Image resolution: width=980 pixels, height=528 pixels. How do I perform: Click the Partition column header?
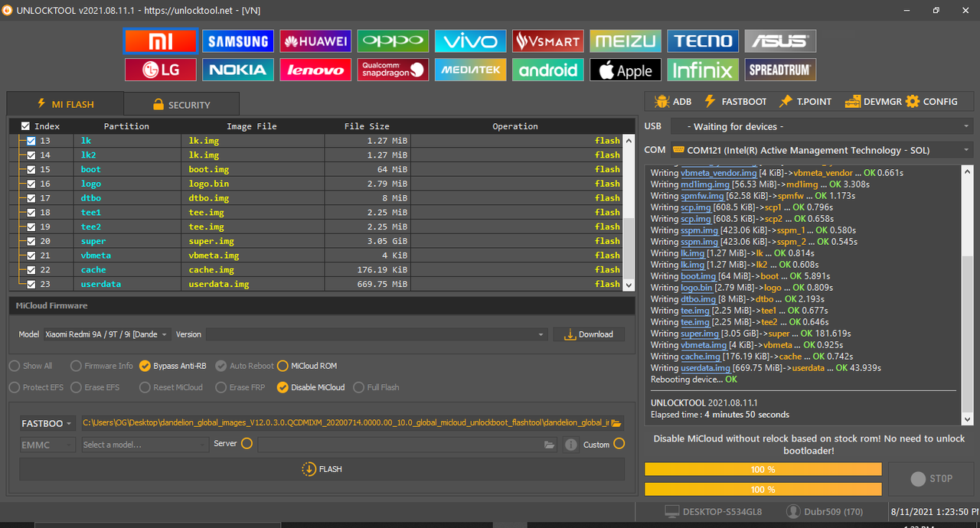click(x=126, y=126)
